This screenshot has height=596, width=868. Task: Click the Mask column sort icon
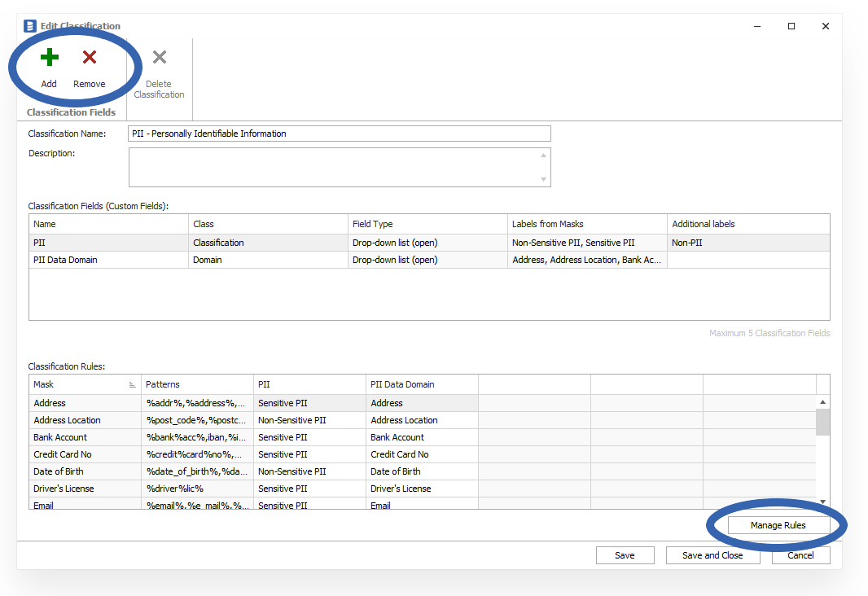point(132,385)
